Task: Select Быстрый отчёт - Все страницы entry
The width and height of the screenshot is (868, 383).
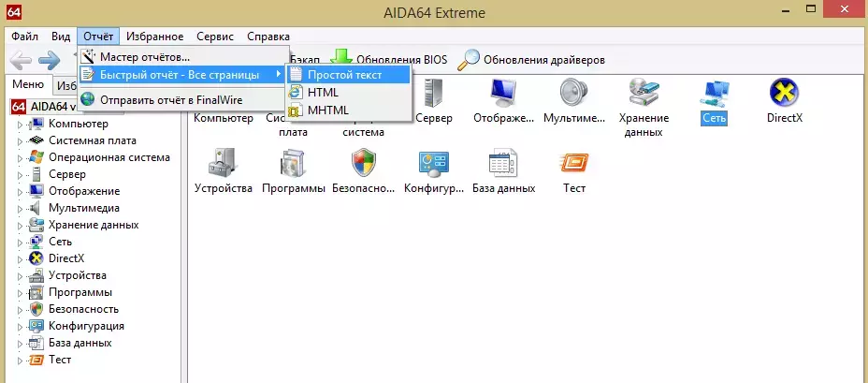Action: tap(183, 74)
